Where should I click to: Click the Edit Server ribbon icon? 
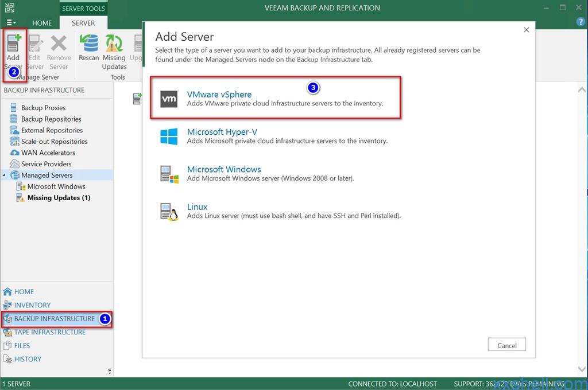tap(35, 43)
